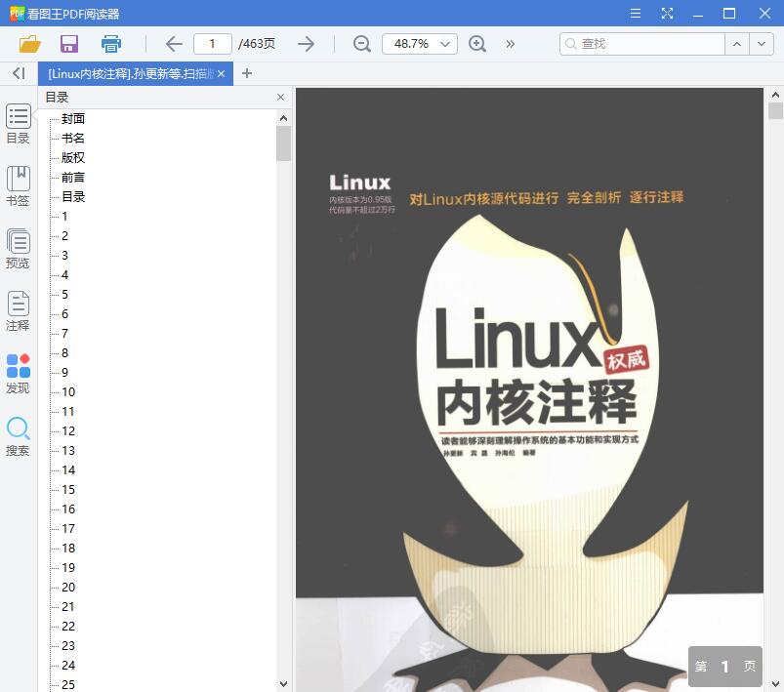Open the 发现 discover sidebar panel
Screen dimensions: 784x692
coord(18,374)
